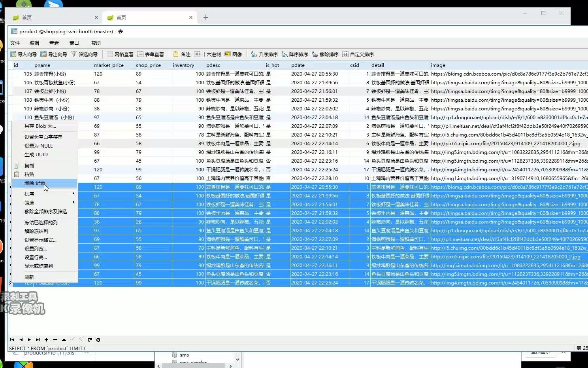This screenshot has height=368, width=588.
Task: Open 设置显示格式... dialog
Action: [x=45, y=240]
